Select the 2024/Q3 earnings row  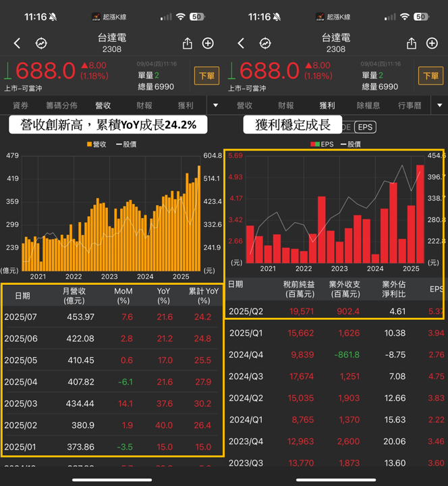pyautogui.click(x=336, y=376)
